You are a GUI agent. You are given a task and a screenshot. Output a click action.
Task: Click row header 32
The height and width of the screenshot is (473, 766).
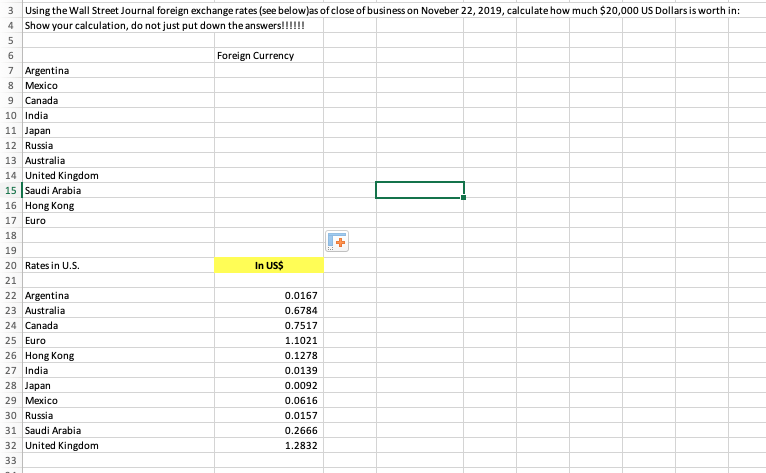point(11,445)
